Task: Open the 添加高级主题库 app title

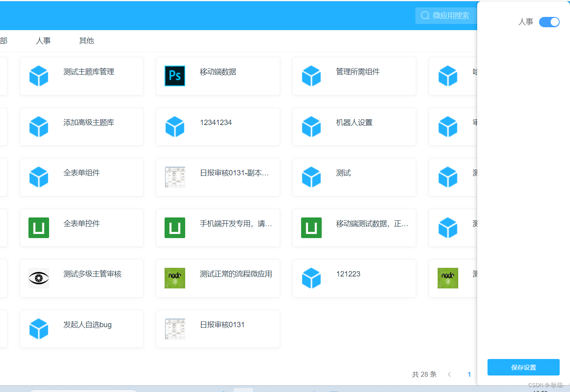Action: (89, 123)
